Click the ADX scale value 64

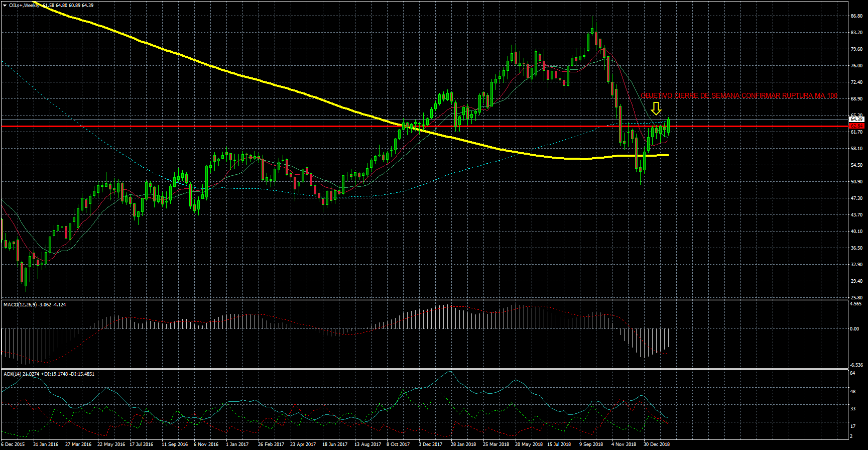pos(852,373)
